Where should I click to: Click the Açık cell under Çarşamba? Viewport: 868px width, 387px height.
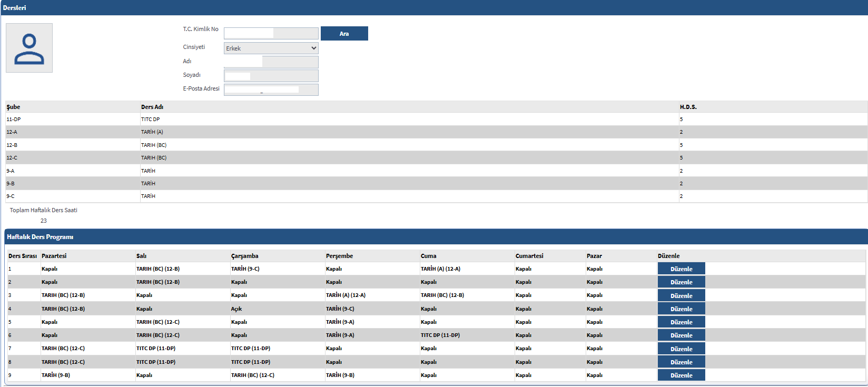236,309
